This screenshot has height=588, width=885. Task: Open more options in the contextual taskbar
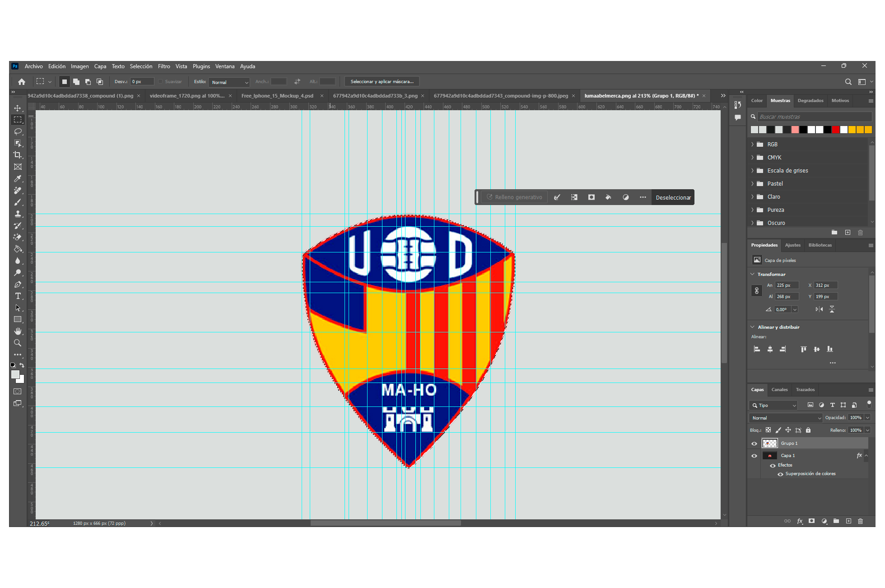click(643, 197)
